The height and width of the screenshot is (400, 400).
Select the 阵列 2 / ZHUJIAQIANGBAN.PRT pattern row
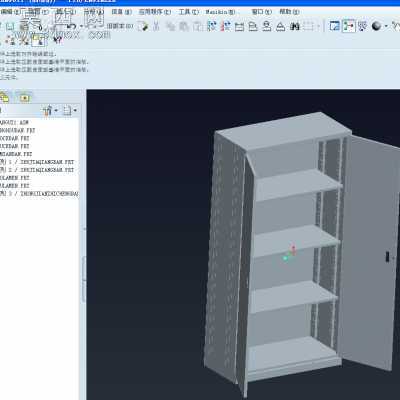37,170
